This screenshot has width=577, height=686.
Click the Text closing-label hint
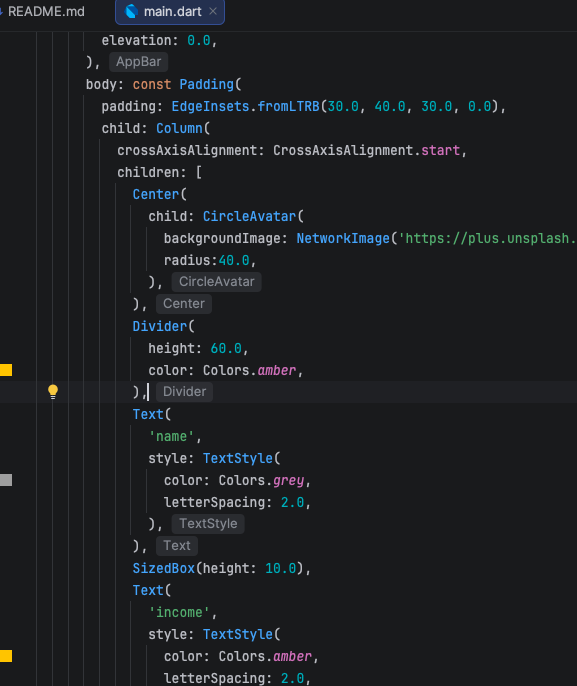[177, 546]
